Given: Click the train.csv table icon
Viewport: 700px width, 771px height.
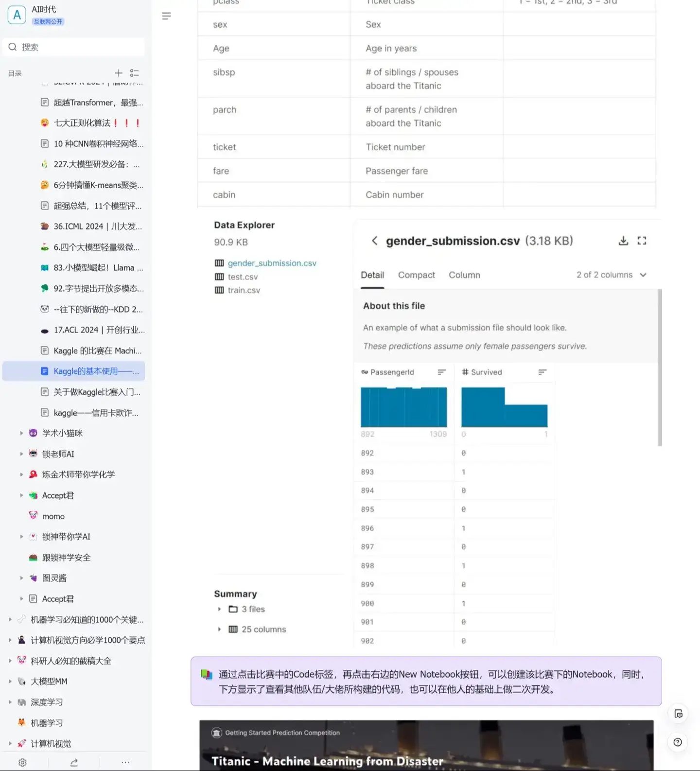Looking at the screenshot, I should point(219,290).
